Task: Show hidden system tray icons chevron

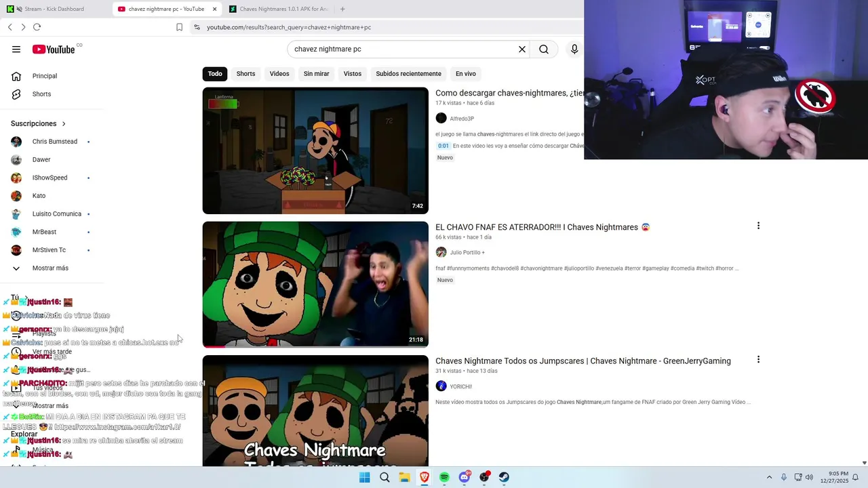Action: click(769, 477)
